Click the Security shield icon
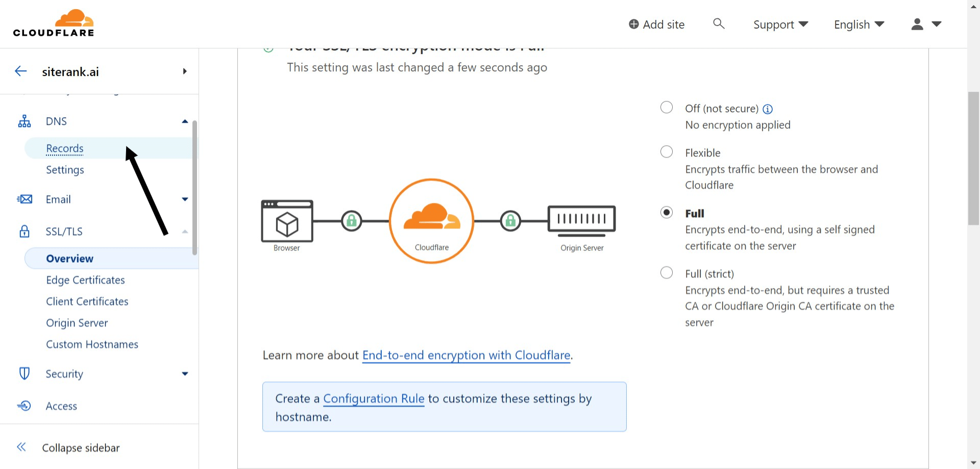This screenshot has height=469, width=980. [x=24, y=374]
